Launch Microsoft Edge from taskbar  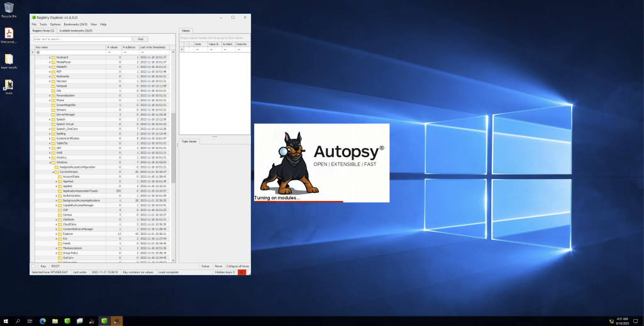pos(43,321)
